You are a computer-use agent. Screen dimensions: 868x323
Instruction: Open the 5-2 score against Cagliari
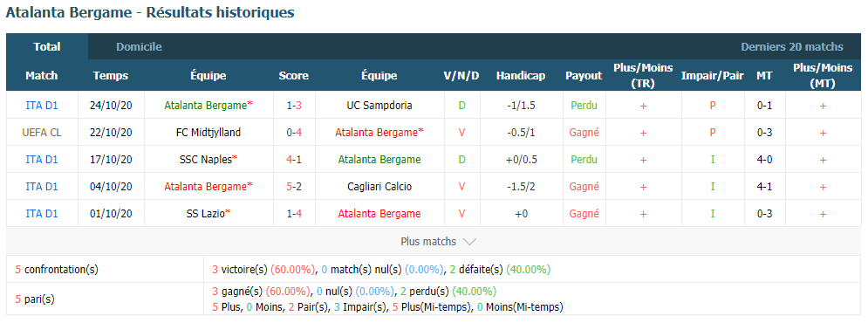click(x=294, y=187)
